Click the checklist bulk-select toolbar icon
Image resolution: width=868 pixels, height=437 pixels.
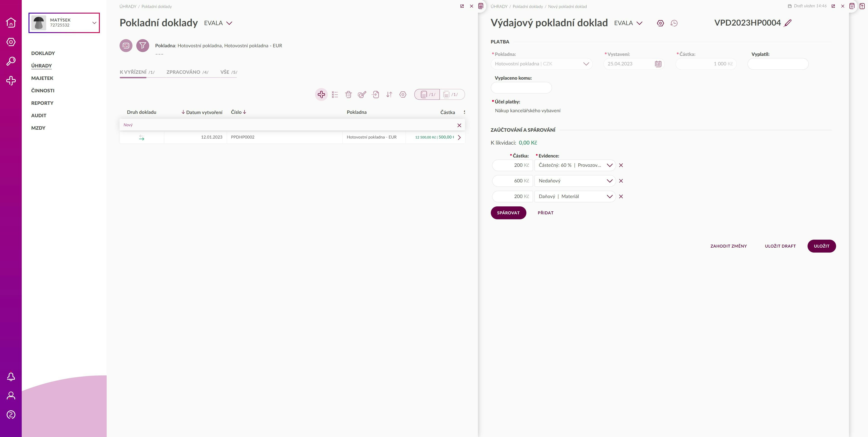click(x=335, y=95)
